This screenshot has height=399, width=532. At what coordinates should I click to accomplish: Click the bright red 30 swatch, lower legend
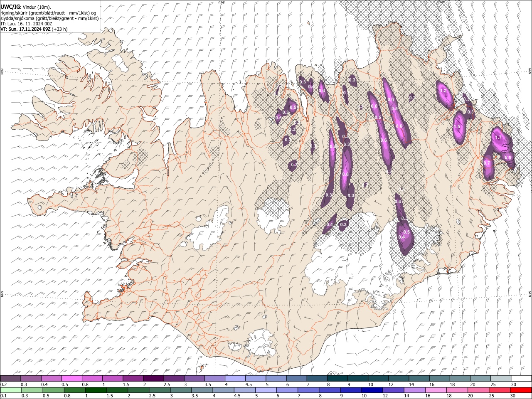click(x=520, y=390)
